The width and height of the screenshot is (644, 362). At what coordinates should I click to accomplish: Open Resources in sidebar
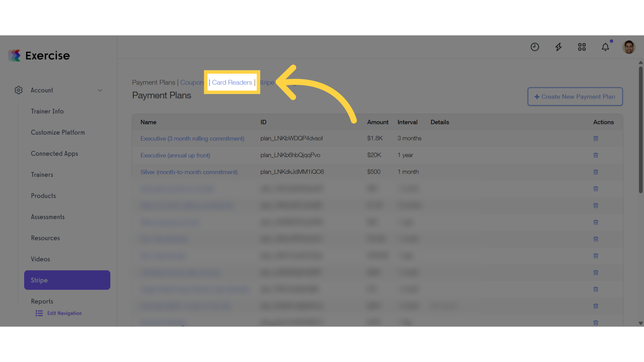point(45,238)
